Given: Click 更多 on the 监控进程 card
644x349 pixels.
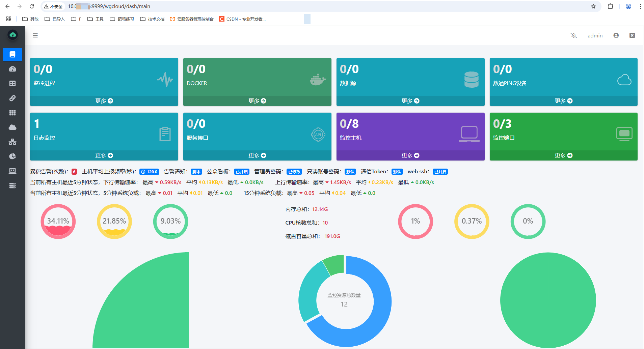Looking at the screenshot, I should point(104,101).
